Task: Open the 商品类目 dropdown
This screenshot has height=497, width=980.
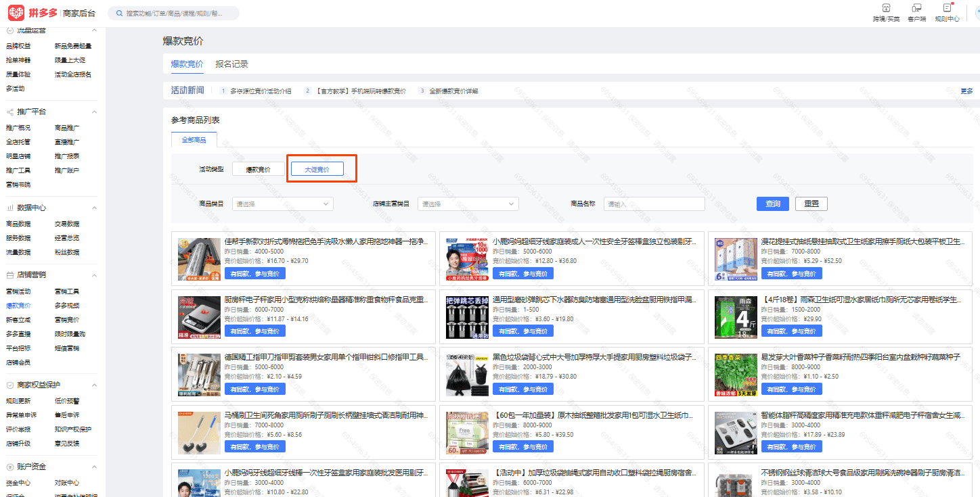Action: tap(282, 204)
